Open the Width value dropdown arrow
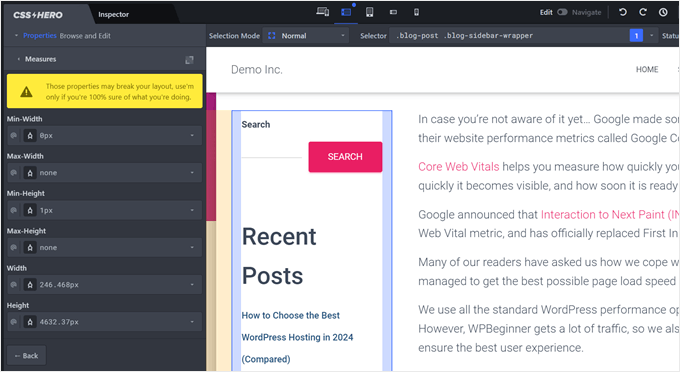The image size is (680, 372). [x=192, y=285]
